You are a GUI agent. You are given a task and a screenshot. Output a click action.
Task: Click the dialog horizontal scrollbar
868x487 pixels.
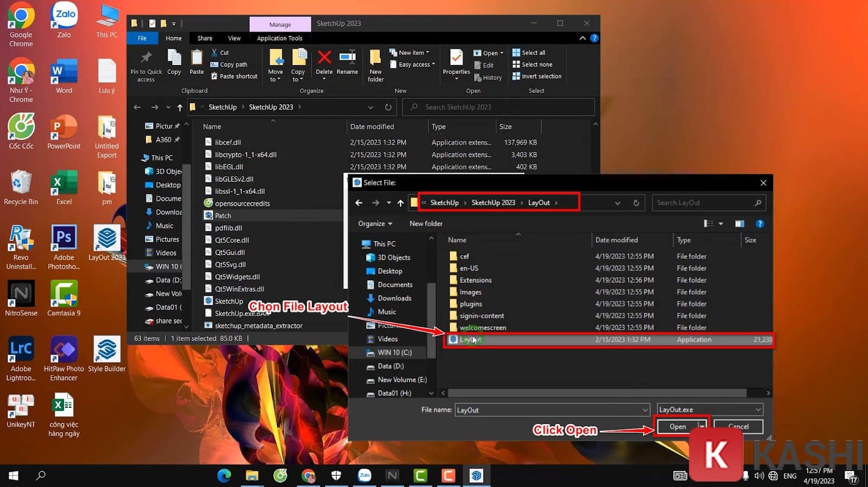pyautogui.click(x=597, y=393)
